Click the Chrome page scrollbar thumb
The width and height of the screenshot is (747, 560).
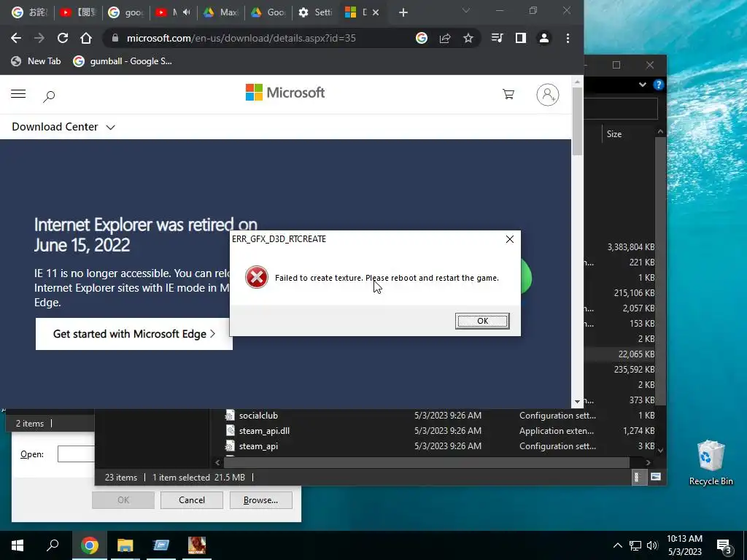coord(577,122)
